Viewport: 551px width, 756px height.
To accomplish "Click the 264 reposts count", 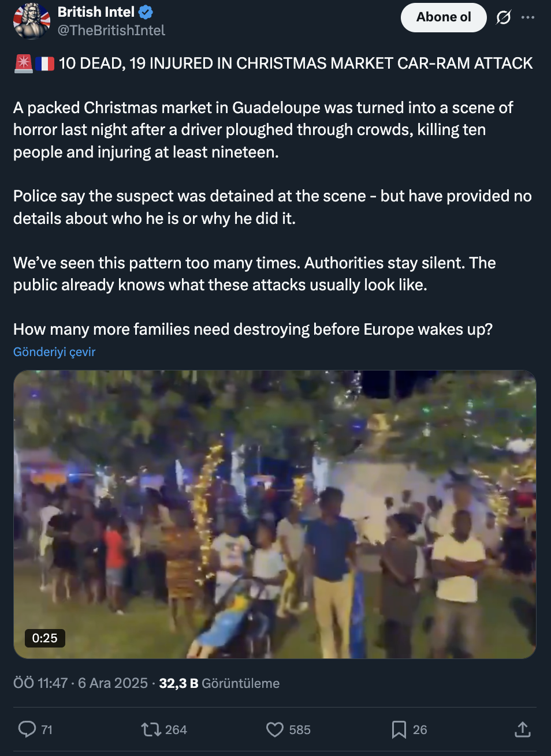I will point(176,730).
